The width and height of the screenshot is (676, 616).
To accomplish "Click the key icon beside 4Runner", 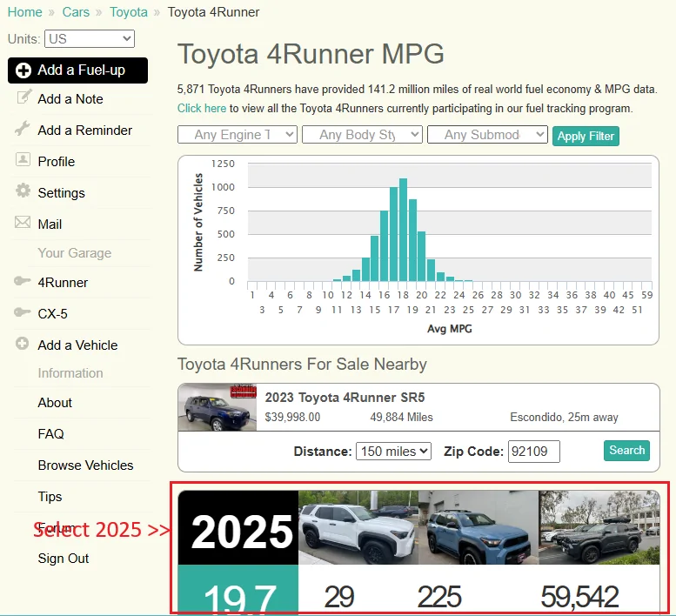I will tap(23, 281).
